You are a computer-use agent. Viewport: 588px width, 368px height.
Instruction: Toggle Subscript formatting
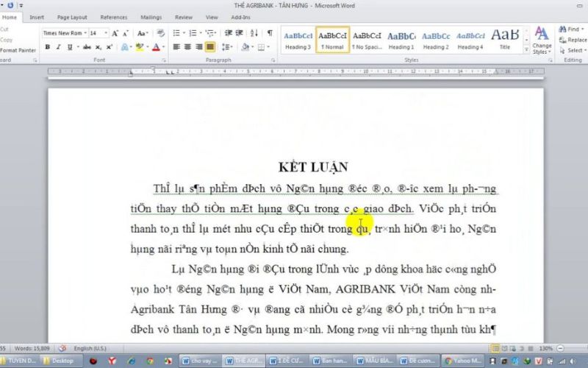tap(98, 47)
